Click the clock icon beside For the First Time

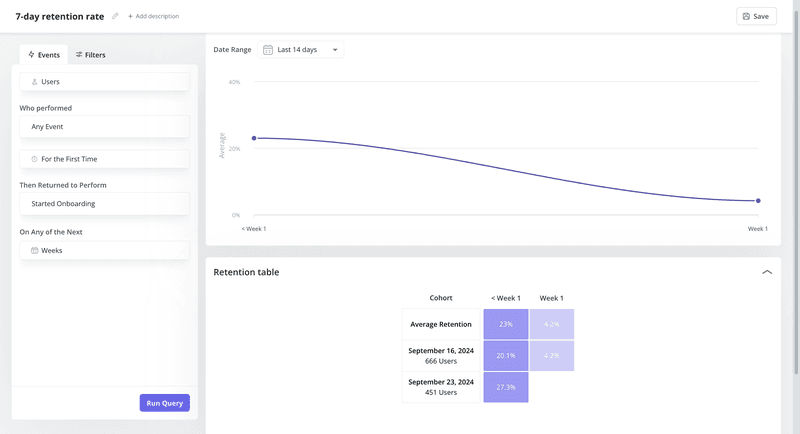(35, 159)
